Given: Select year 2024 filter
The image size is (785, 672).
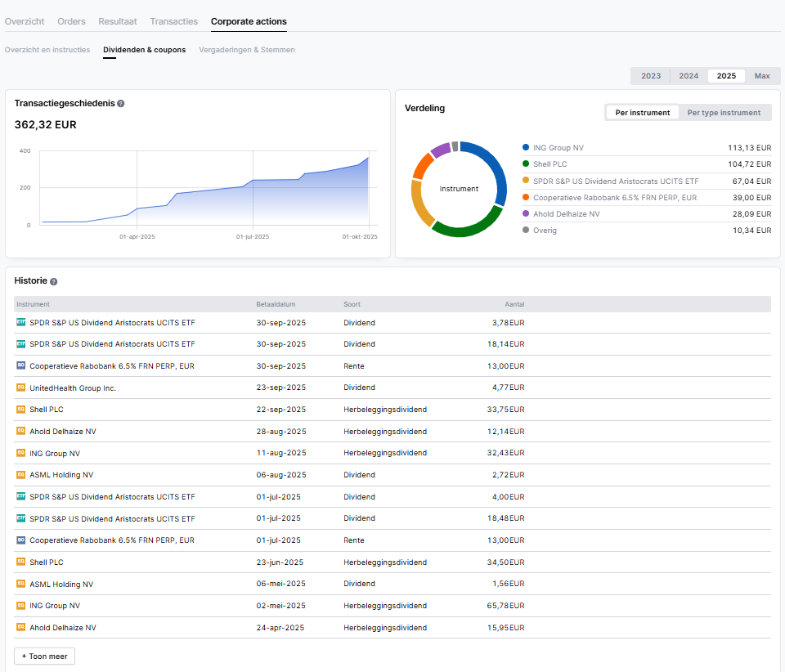Looking at the screenshot, I should [x=689, y=76].
